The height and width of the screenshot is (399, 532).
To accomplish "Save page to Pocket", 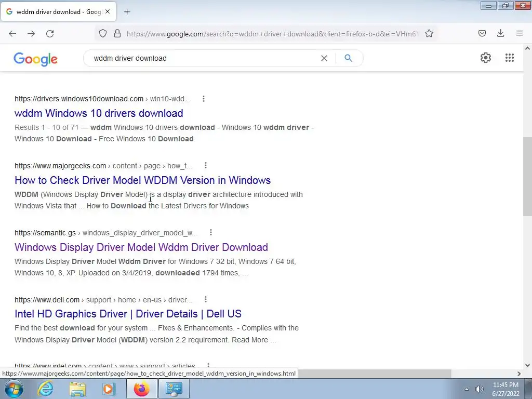I will pos(482,33).
